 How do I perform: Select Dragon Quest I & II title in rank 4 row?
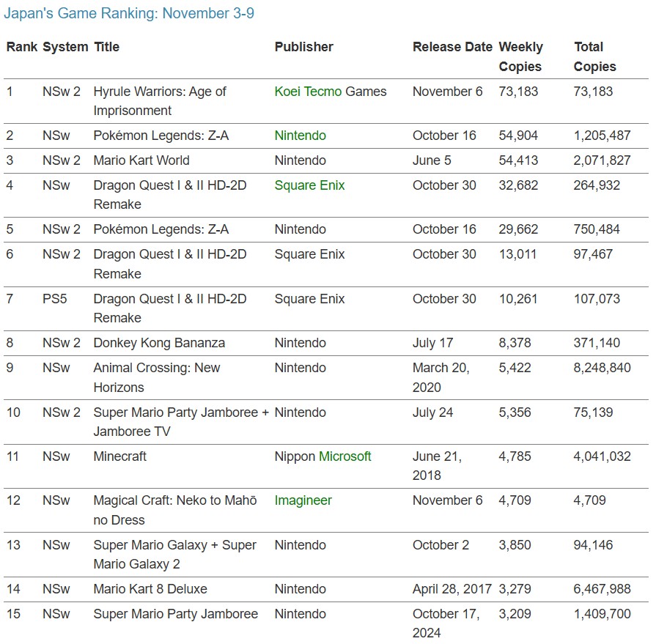point(169,195)
